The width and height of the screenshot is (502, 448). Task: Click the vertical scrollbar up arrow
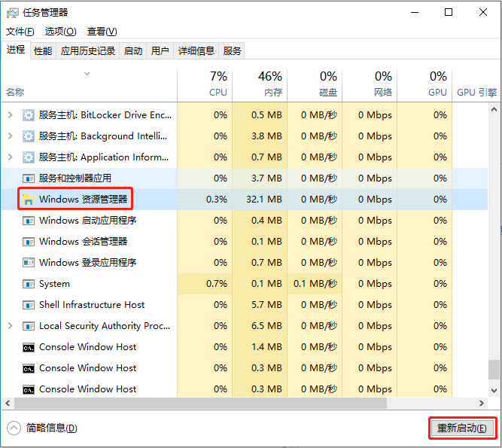[494, 109]
